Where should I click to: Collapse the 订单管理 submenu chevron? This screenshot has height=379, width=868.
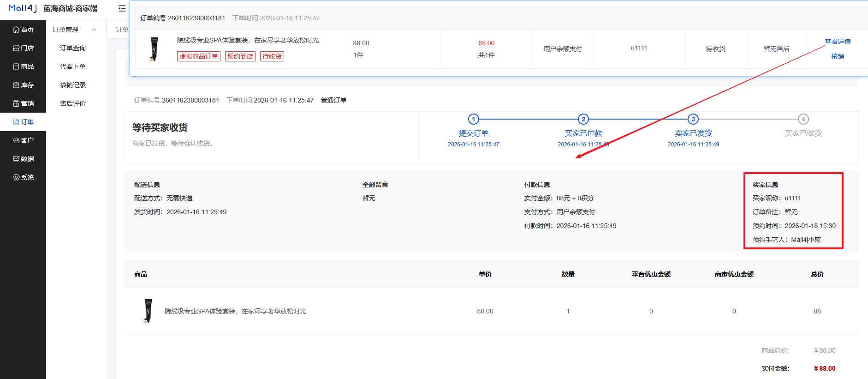click(x=94, y=30)
